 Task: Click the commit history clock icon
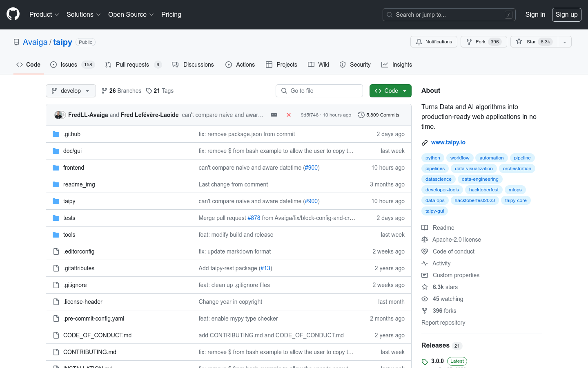361,115
